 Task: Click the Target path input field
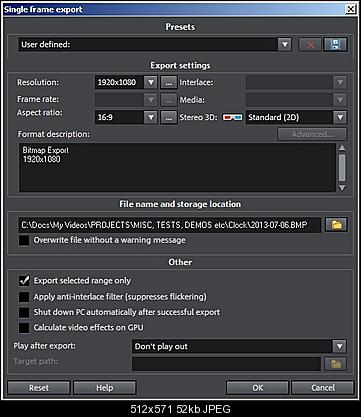click(226, 364)
